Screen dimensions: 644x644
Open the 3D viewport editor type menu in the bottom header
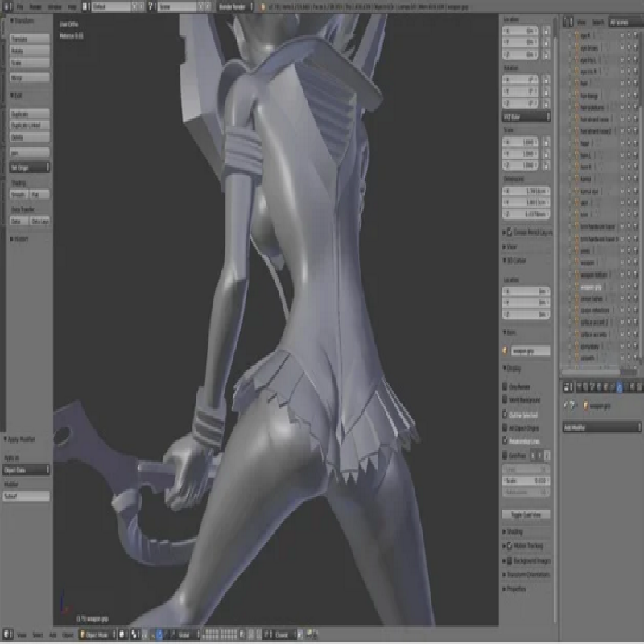pyautogui.click(x=8, y=634)
